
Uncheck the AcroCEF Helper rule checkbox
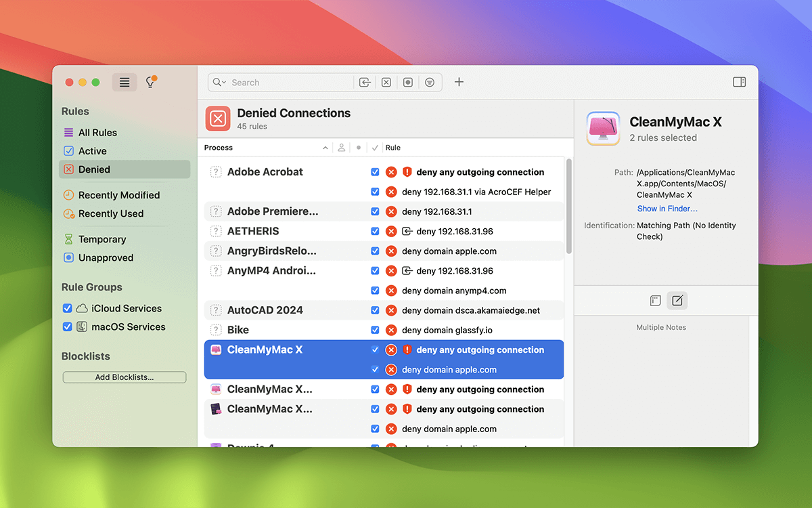tap(375, 192)
